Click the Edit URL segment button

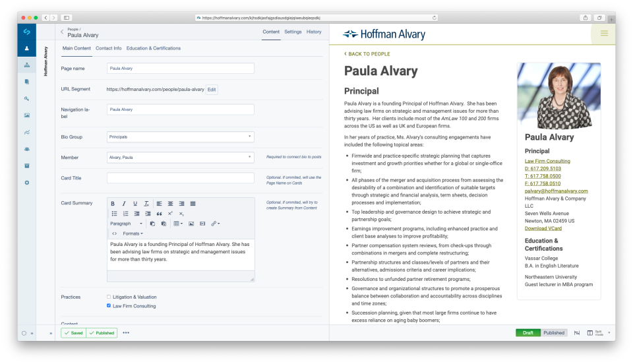212,90
